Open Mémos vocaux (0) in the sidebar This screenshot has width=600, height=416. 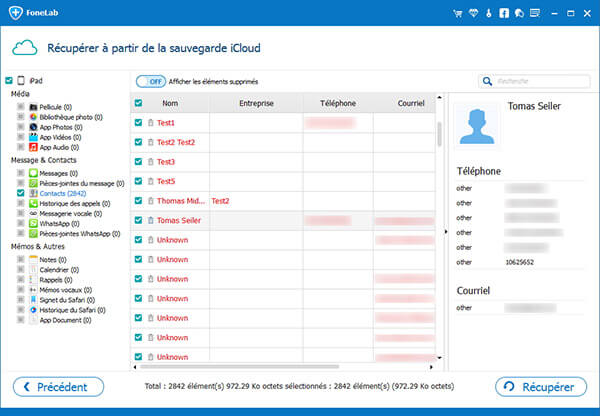[66, 290]
